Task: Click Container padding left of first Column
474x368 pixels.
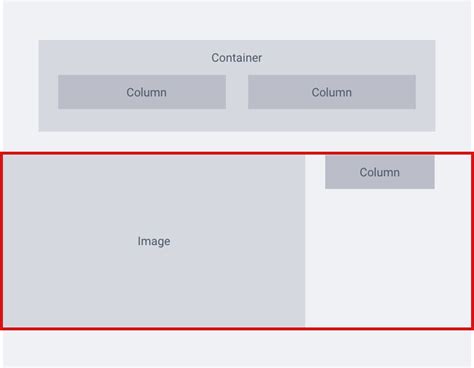Action: click(x=48, y=92)
